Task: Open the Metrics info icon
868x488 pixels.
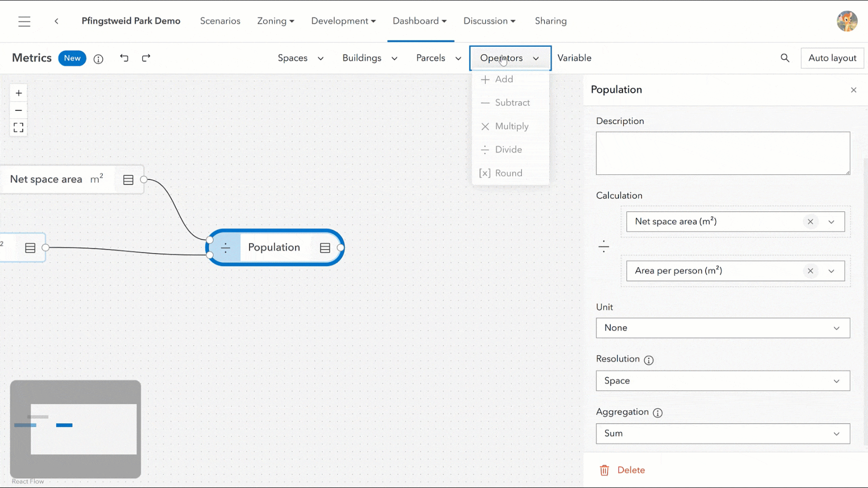Action: pyautogui.click(x=99, y=59)
